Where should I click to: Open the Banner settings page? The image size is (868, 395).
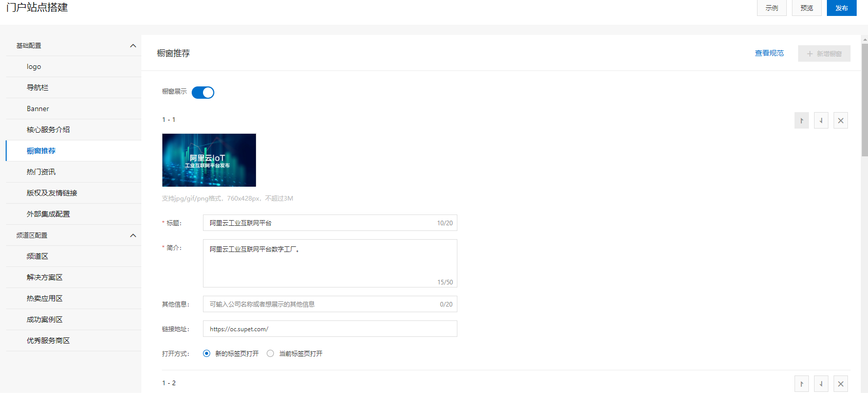coord(73,109)
